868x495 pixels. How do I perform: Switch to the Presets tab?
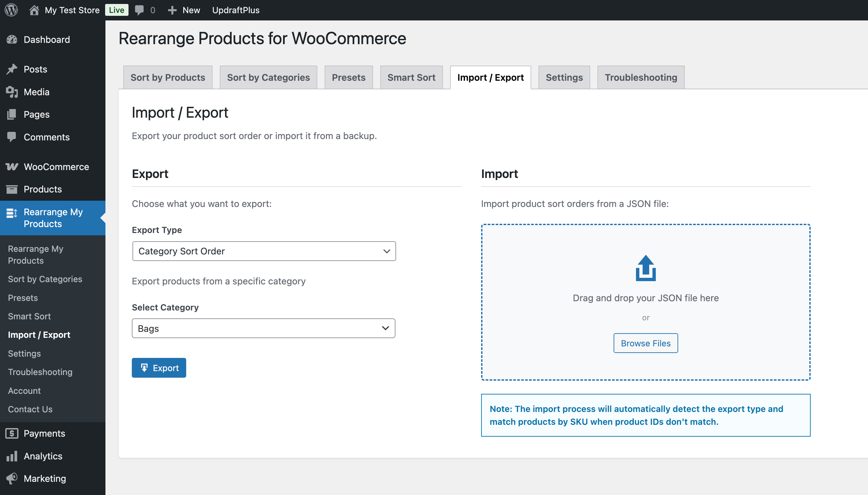point(348,77)
